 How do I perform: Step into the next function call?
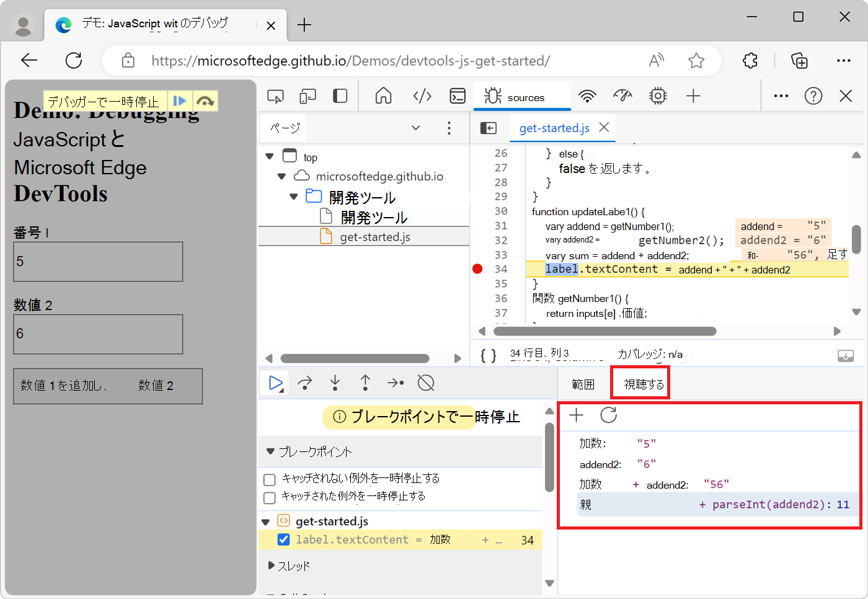click(x=335, y=383)
